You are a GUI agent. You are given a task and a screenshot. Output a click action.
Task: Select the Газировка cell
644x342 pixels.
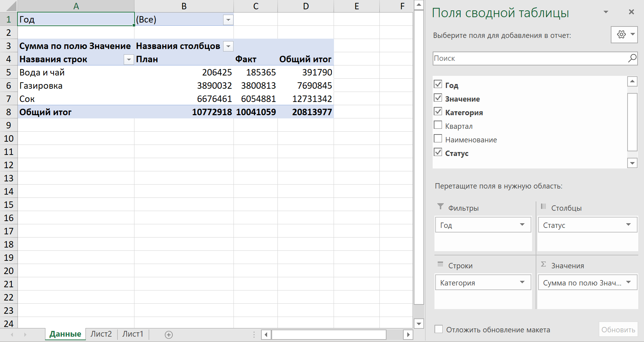pyautogui.click(x=76, y=86)
